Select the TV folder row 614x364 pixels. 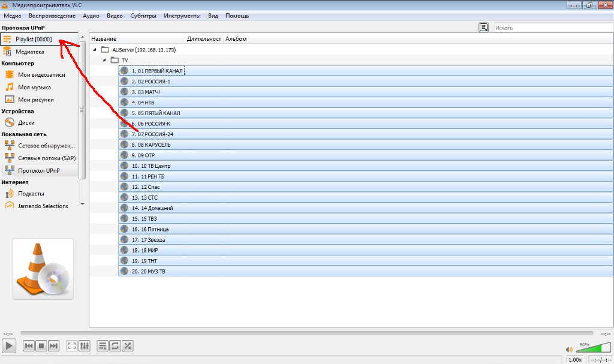tap(351, 60)
